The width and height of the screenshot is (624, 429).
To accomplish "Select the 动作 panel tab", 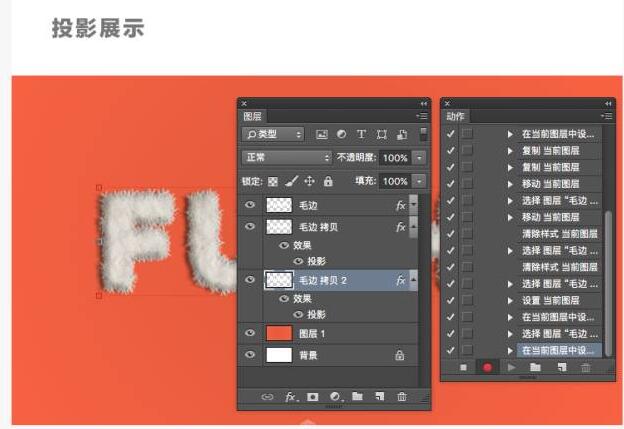I will click(455, 117).
